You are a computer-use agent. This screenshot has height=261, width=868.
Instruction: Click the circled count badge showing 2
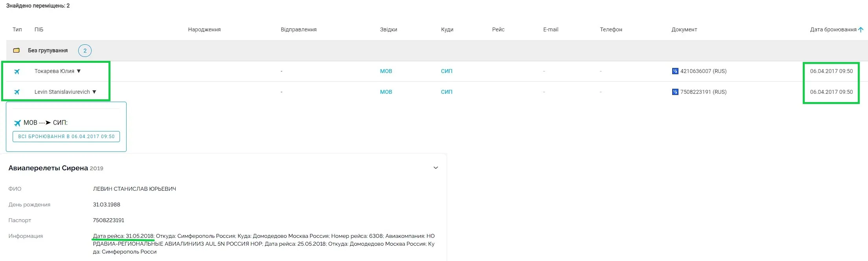85,51
